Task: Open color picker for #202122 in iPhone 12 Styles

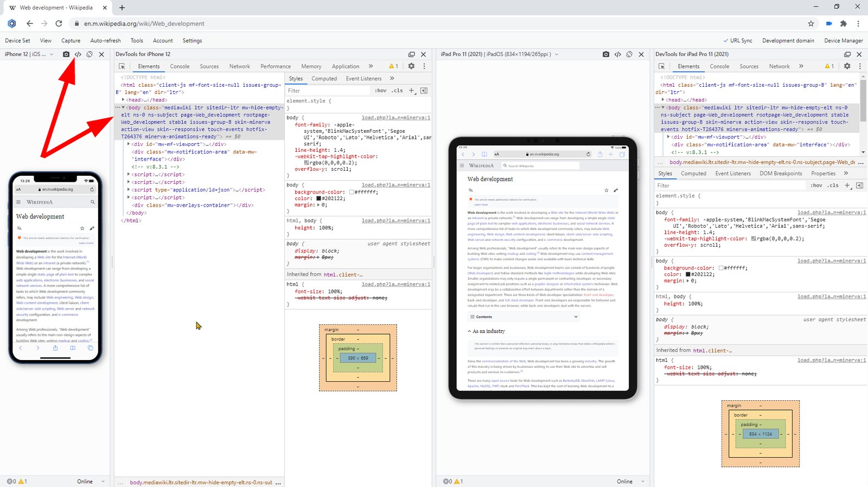Action: pyautogui.click(x=319, y=198)
